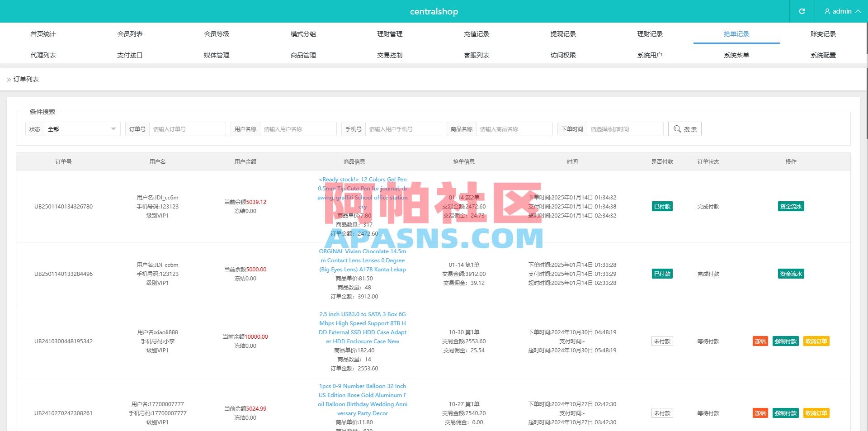
Task: Click the 搜索 search button
Action: [684, 129]
